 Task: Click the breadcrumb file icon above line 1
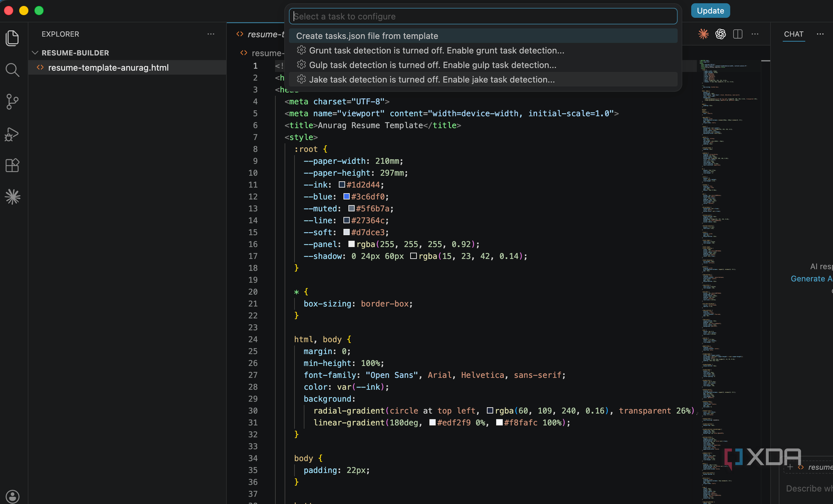[x=244, y=53]
